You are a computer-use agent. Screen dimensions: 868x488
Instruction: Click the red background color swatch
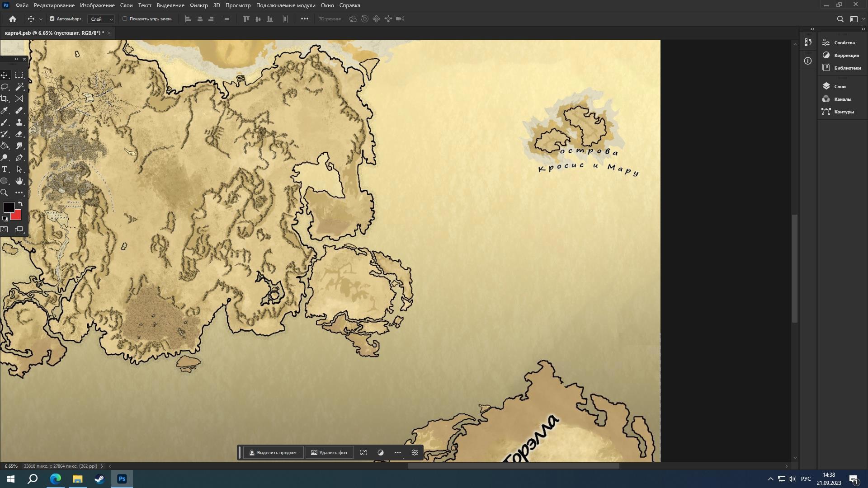pos(18,216)
